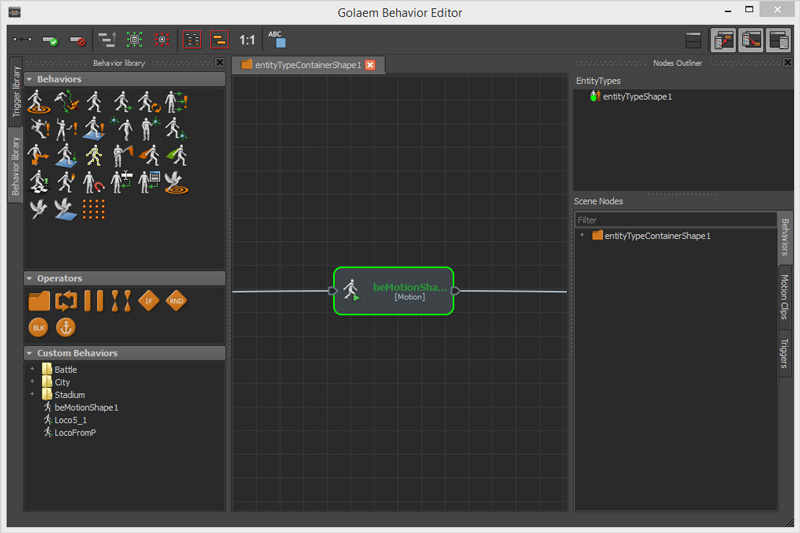Select the orange IF diamond operator
The width and height of the screenshot is (800, 533).
149,301
